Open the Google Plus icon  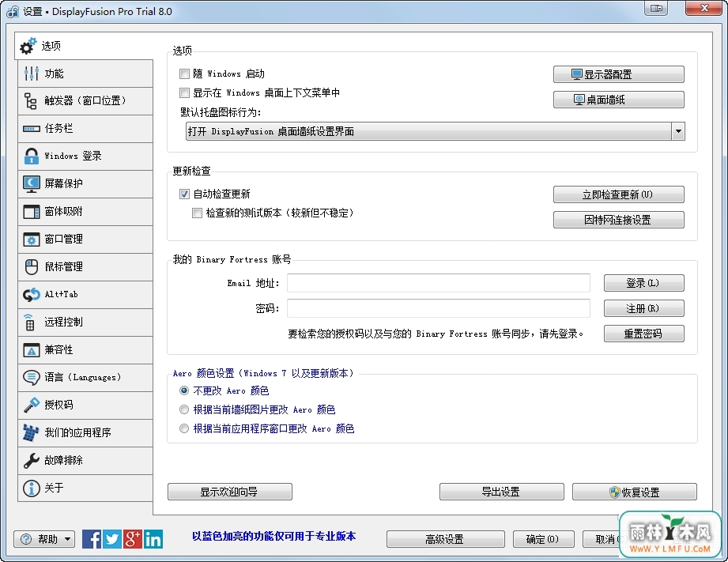(x=132, y=539)
